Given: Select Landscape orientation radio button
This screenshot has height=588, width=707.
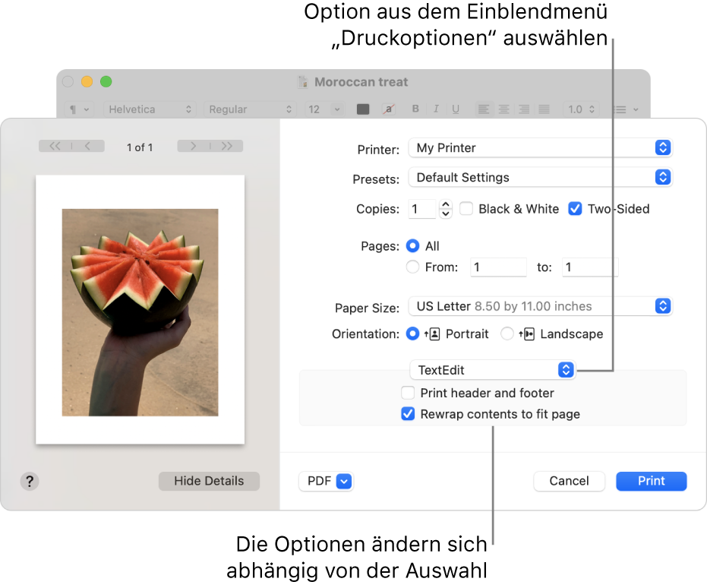Looking at the screenshot, I should point(507,334).
